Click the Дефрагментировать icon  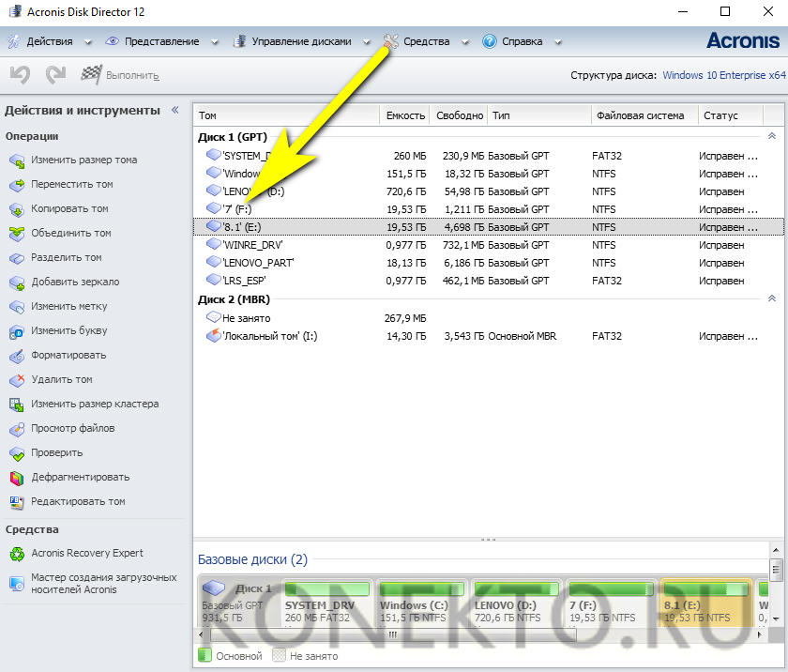17,478
